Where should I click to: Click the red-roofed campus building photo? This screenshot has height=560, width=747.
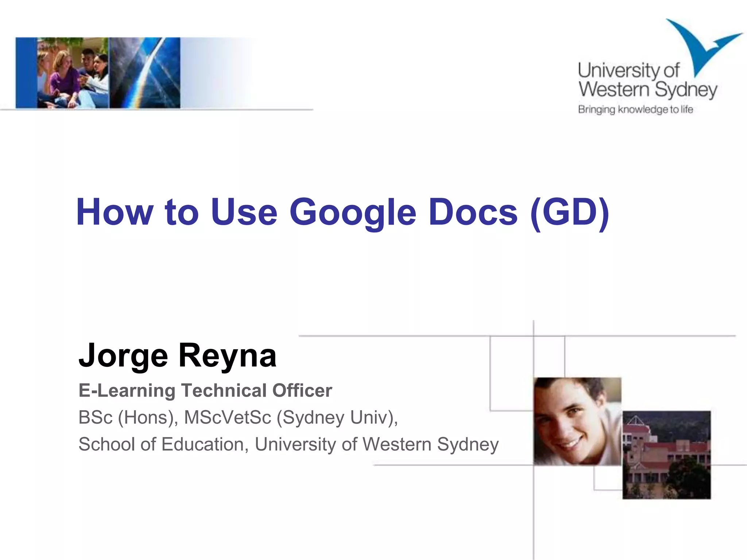666,455
